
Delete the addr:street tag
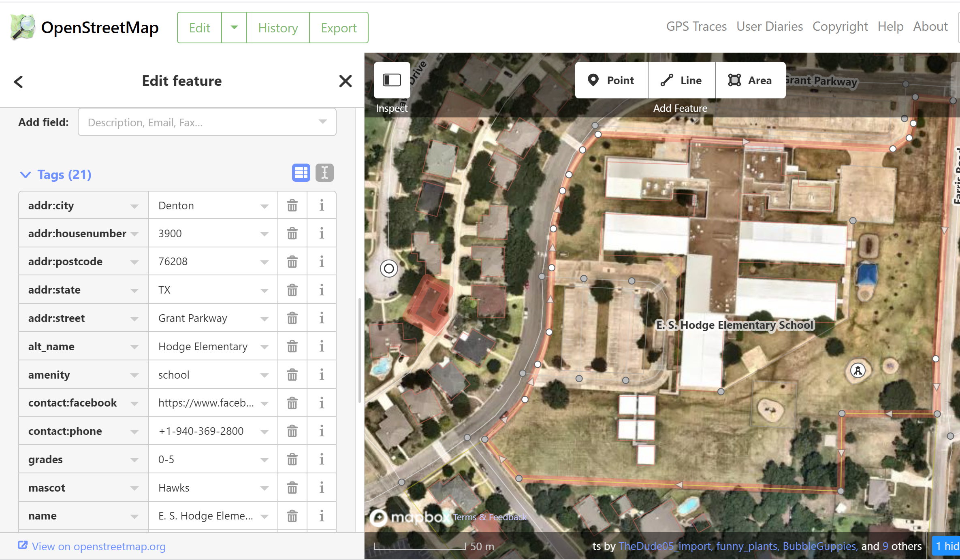[292, 318]
